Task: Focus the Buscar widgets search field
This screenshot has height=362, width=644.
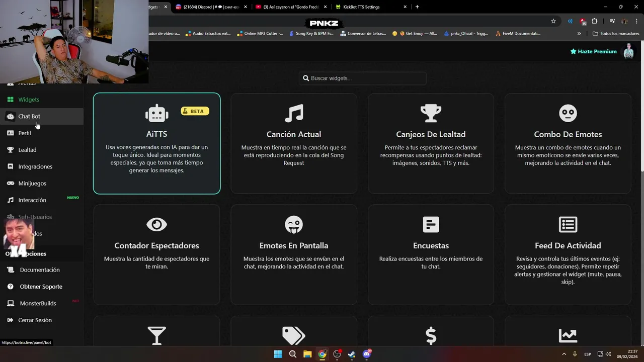Action: point(362,78)
